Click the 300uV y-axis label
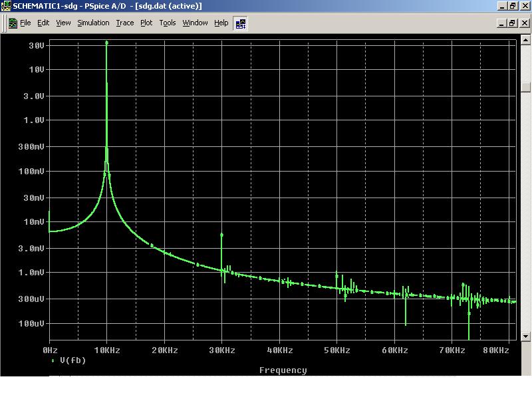 [31, 299]
